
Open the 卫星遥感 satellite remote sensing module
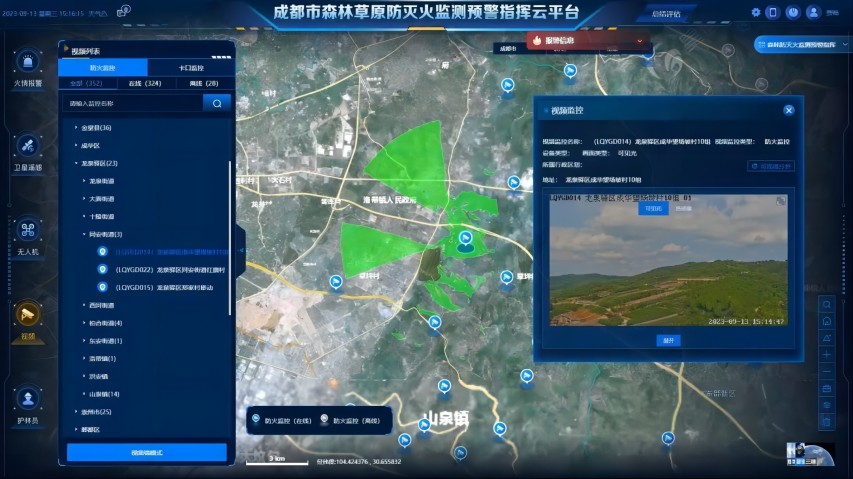point(28,147)
